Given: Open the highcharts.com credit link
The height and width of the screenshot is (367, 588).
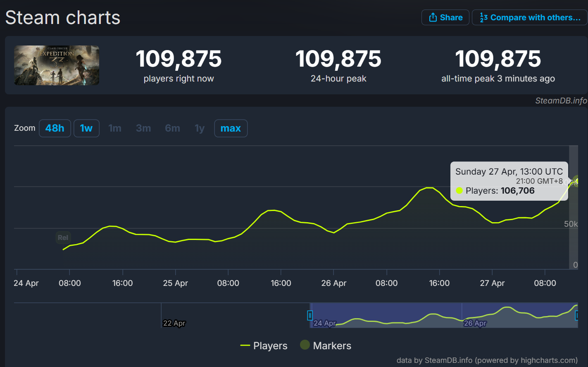Looking at the screenshot, I should tap(487, 360).
